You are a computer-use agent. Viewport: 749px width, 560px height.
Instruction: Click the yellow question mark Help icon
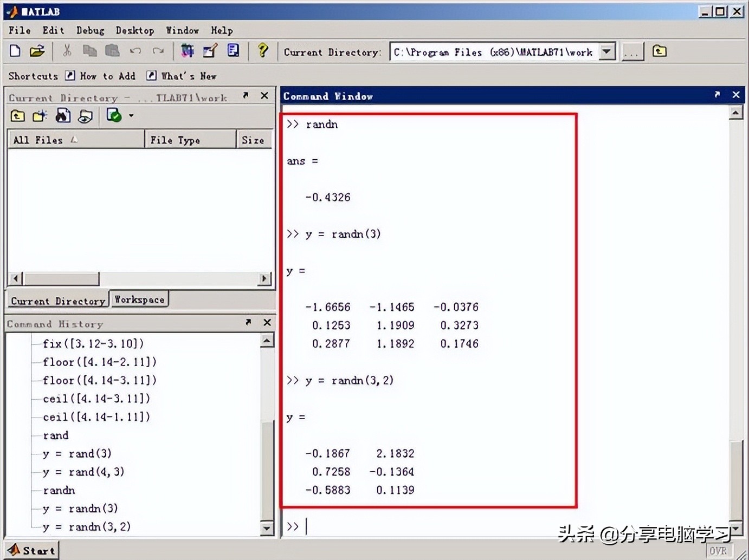(x=263, y=51)
